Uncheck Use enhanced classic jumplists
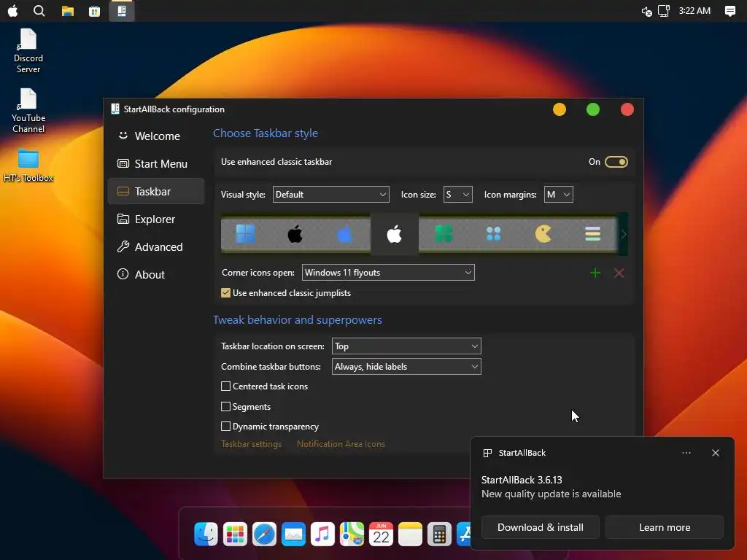 [226, 293]
